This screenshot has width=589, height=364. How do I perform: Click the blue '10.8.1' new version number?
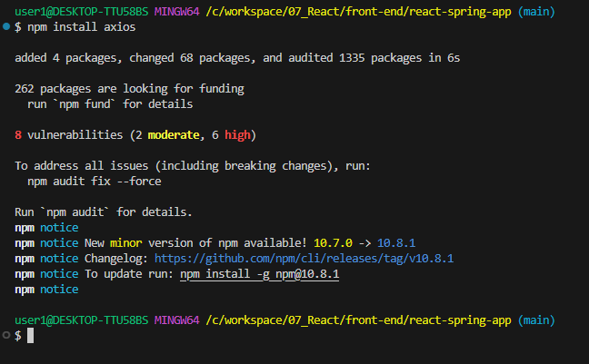click(396, 243)
